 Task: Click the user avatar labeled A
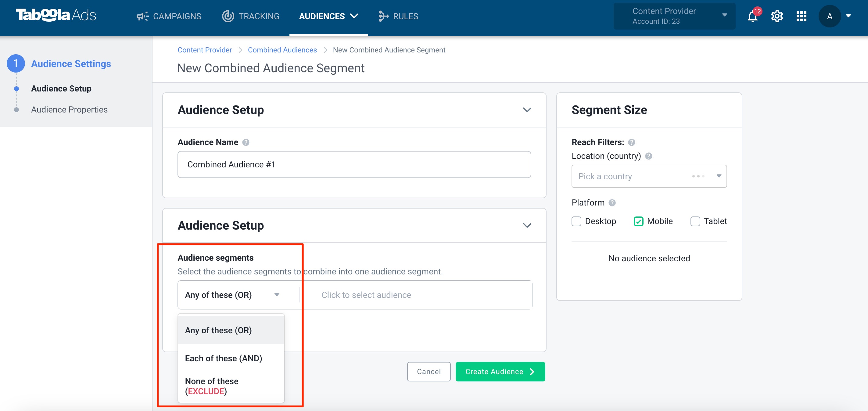pos(830,16)
